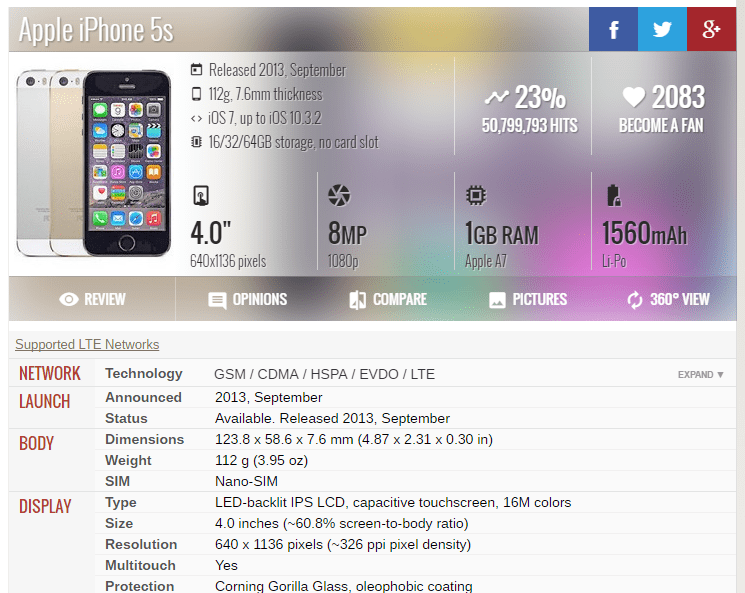Click the Opinions speech bubble icon
The image size is (745, 593).
pos(217,300)
